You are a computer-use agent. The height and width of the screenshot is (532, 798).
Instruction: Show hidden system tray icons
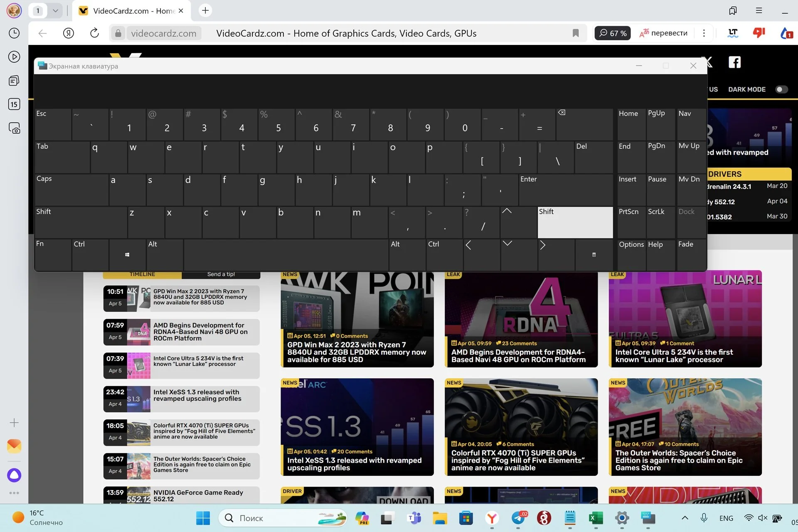685,518
